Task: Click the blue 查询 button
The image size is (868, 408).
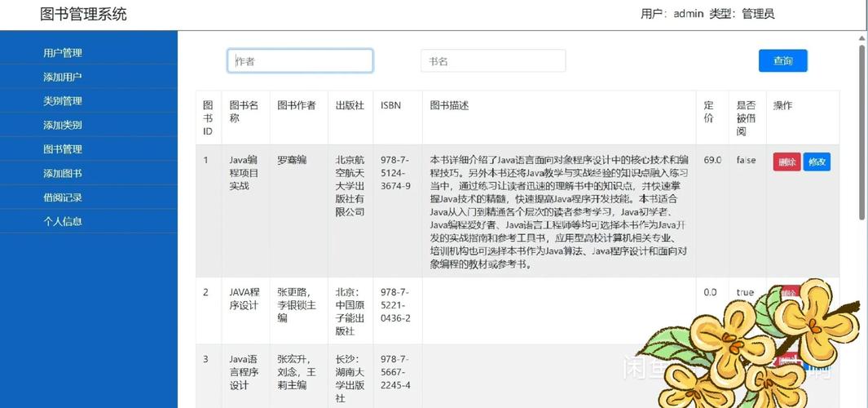Action: click(x=782, y=61)
